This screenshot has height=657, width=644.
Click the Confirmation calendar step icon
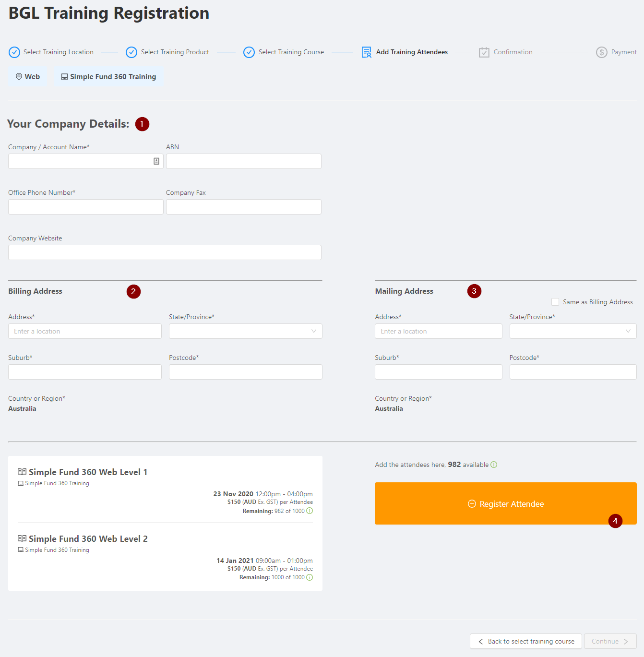click(484, 52)
